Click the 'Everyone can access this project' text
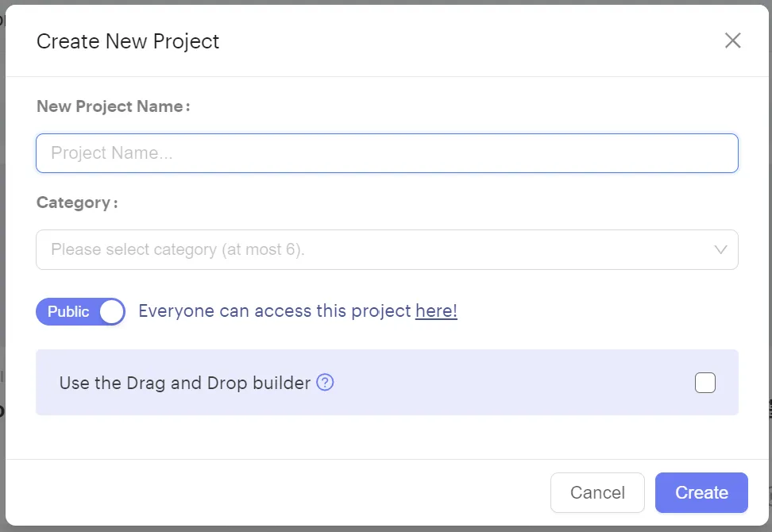Viewport: 772px width, 532px height. click(x=275, y=311)
